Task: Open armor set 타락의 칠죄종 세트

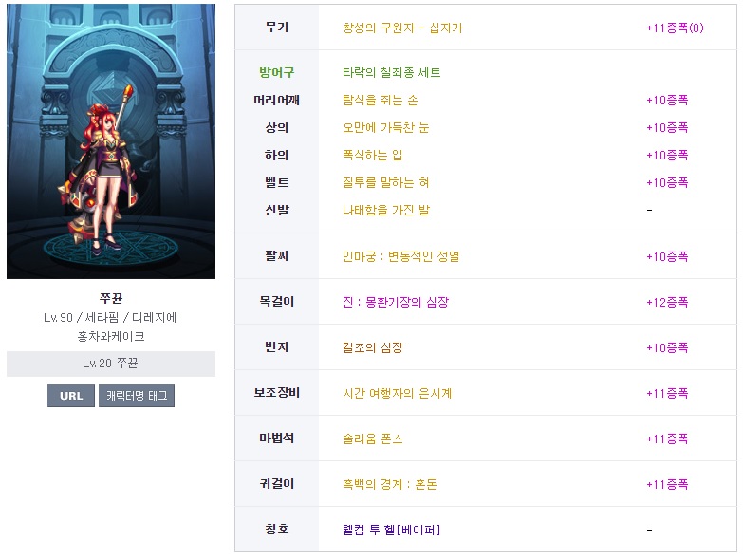Action: tap(391, 72)
